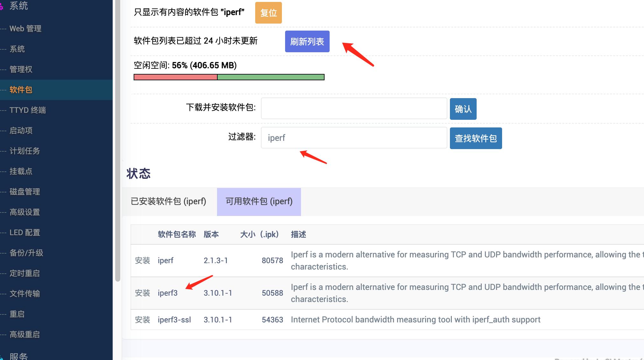Open the LED 配置 page

[24, 232]
